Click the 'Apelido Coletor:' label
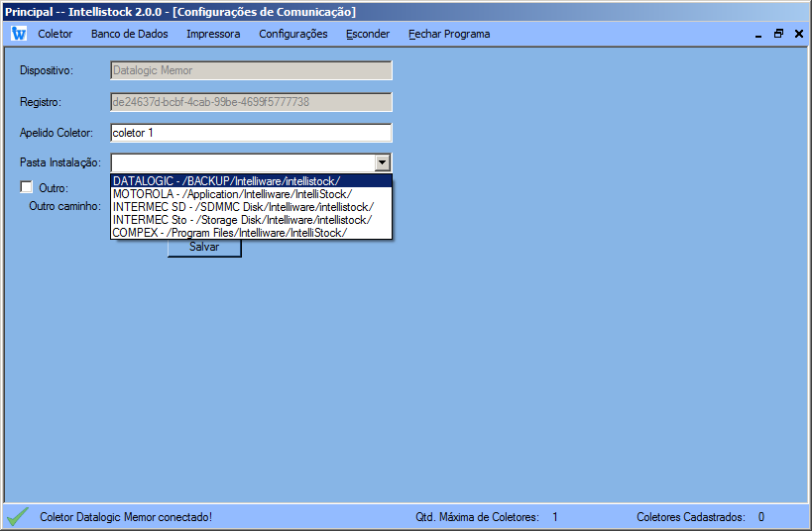812x531 pixels. [57, 133]
